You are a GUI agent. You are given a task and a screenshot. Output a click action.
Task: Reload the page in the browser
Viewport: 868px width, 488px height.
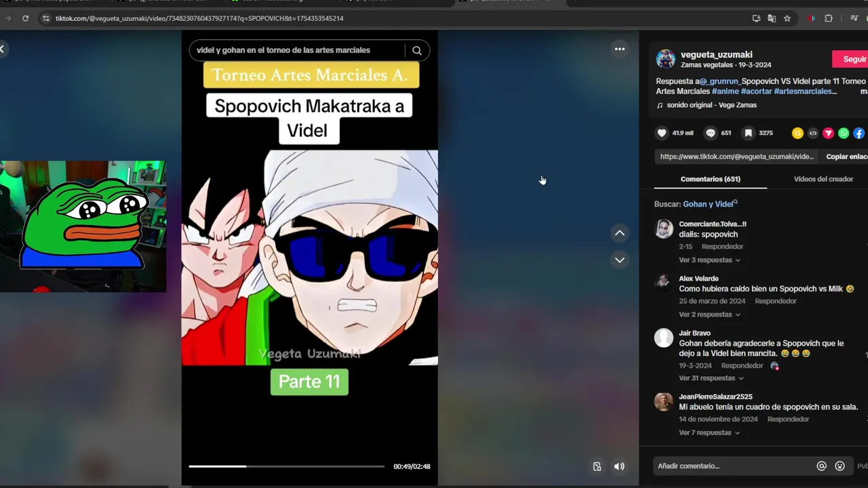coord(25,18)
